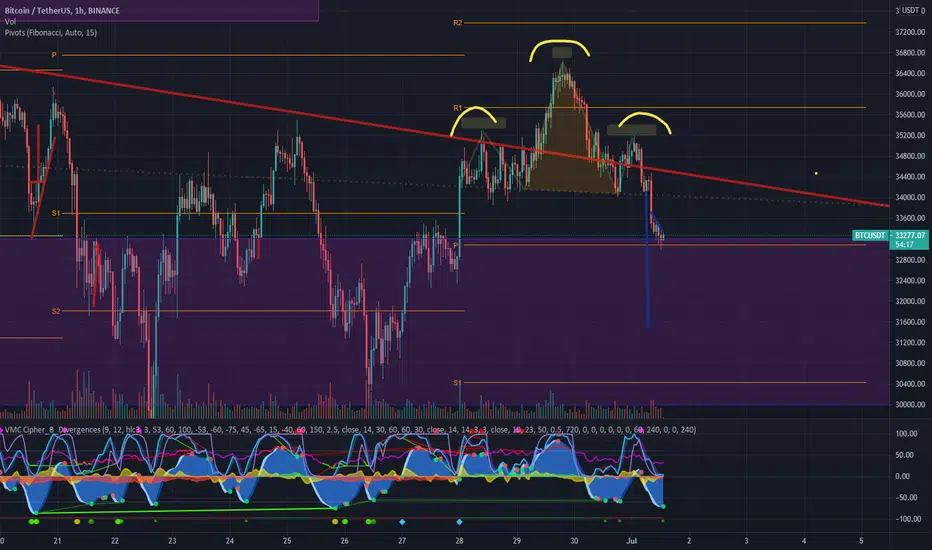This screenshot has height=550, width=932.
Task: Click the S2 pivot level label
Action: pos(56,311)
